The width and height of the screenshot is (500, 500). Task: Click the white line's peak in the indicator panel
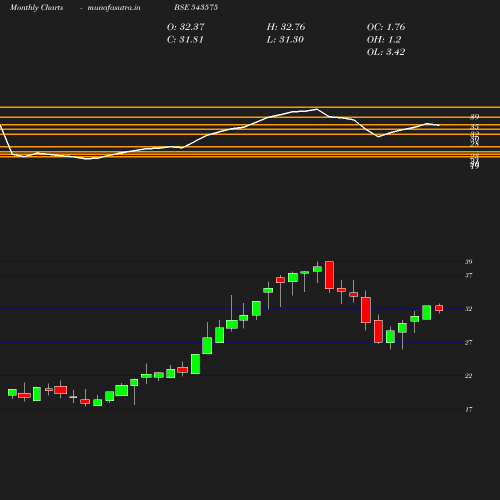tap(316, 109)
